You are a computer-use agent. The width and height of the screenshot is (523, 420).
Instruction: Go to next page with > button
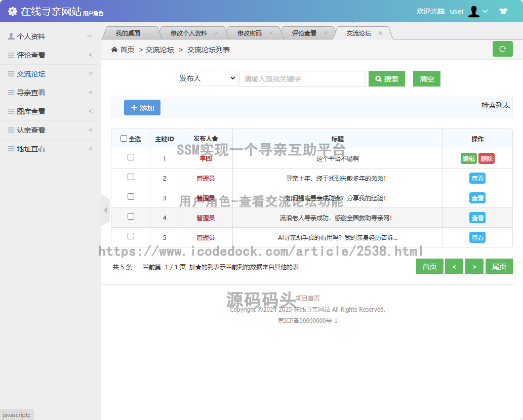474,266
